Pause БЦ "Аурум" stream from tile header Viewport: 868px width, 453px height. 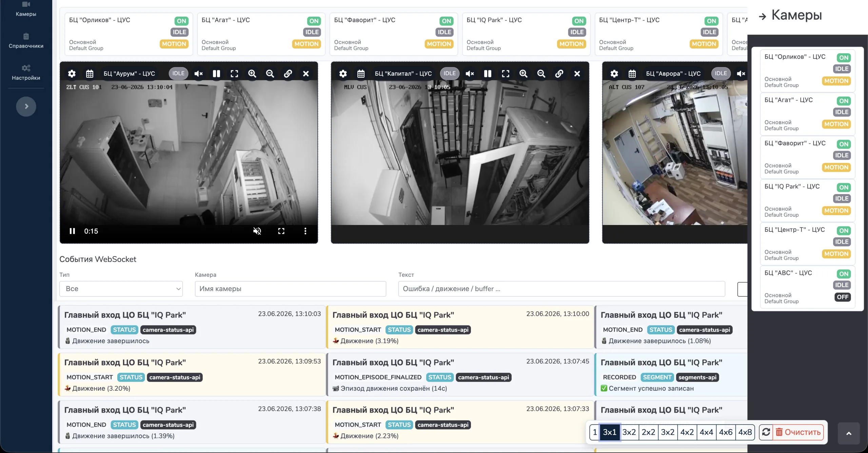(216, 74)
